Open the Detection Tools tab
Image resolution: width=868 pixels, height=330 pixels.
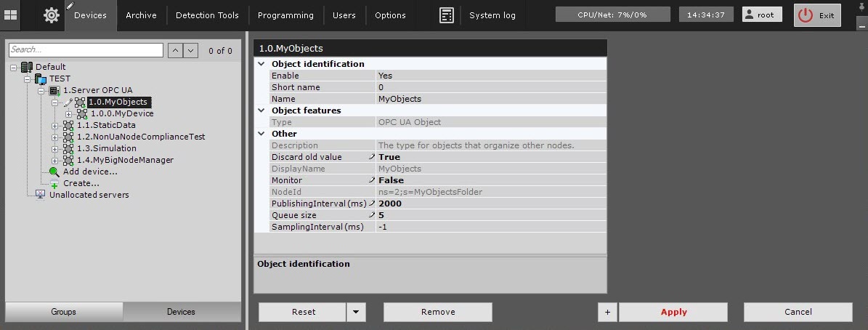pyautogui.click(x=207, y=15)
